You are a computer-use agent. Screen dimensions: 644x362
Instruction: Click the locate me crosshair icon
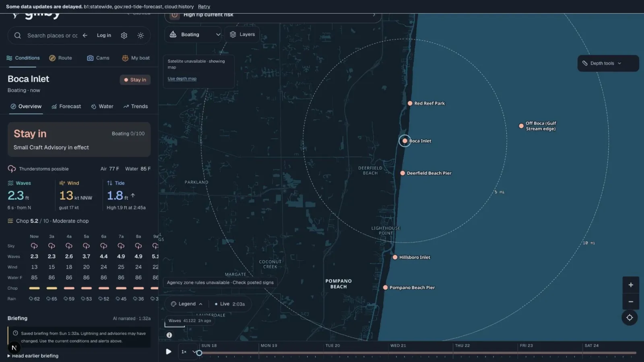pyautogui.click(x=630, y=318)
